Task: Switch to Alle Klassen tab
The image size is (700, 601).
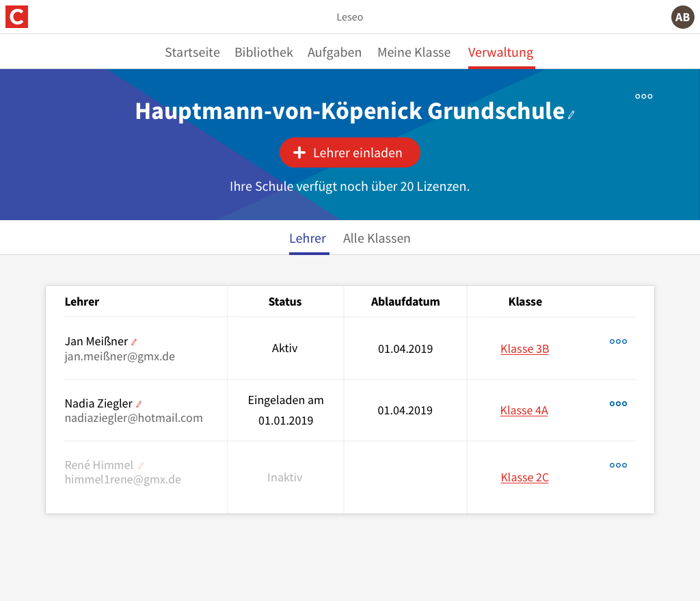Action: click(377, 239)
